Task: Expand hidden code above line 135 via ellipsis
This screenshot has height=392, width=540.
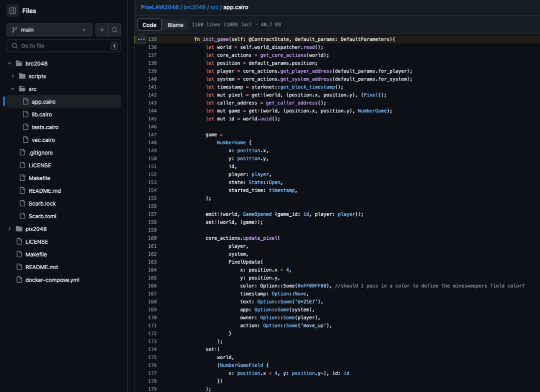Action: [140, 39]
